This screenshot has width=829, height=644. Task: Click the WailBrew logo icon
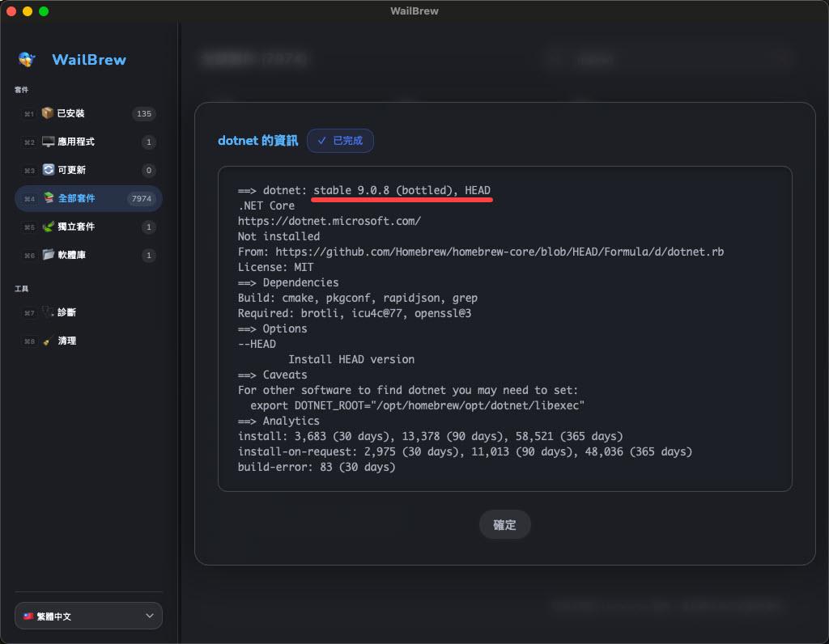(x=27, y=60)
